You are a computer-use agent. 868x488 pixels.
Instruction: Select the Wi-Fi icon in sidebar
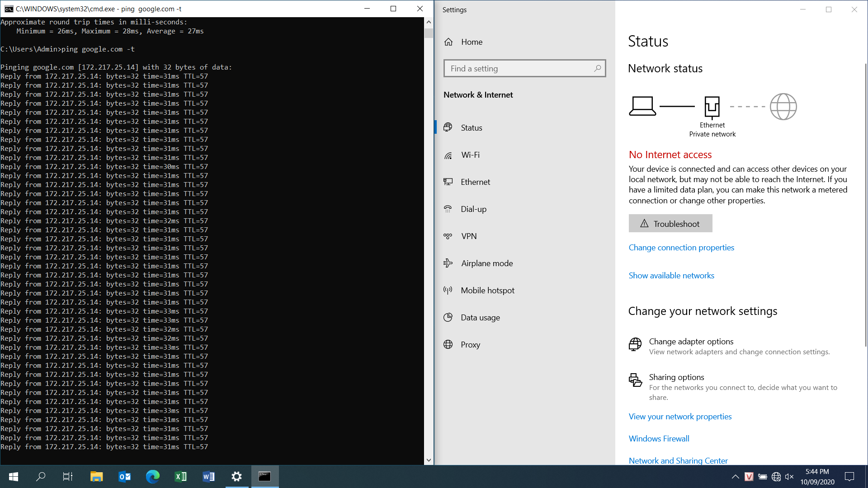[448, 155]
